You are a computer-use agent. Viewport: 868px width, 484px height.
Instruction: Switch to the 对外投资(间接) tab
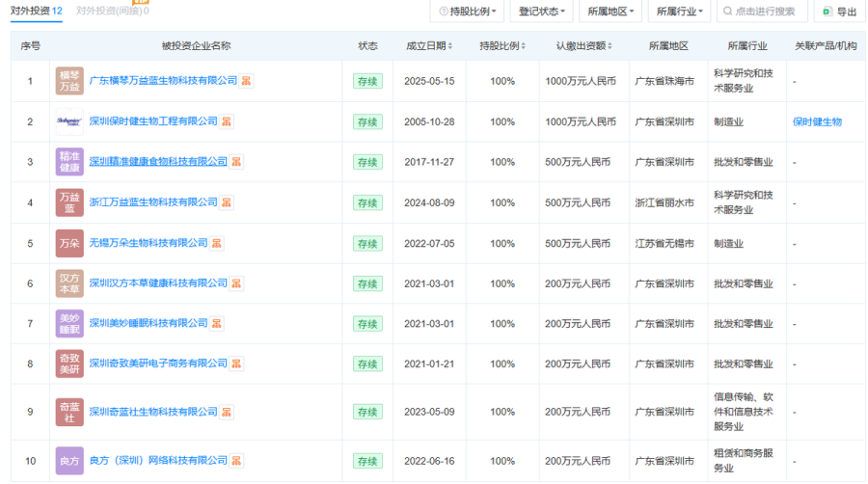click(x=112, y=11)
